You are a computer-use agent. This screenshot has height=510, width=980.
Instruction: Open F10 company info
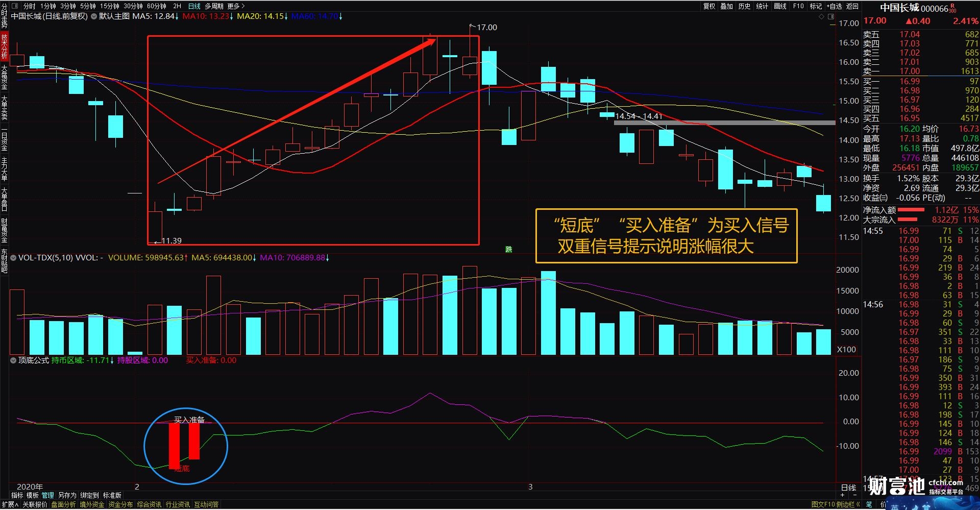(x=798, y=6)
